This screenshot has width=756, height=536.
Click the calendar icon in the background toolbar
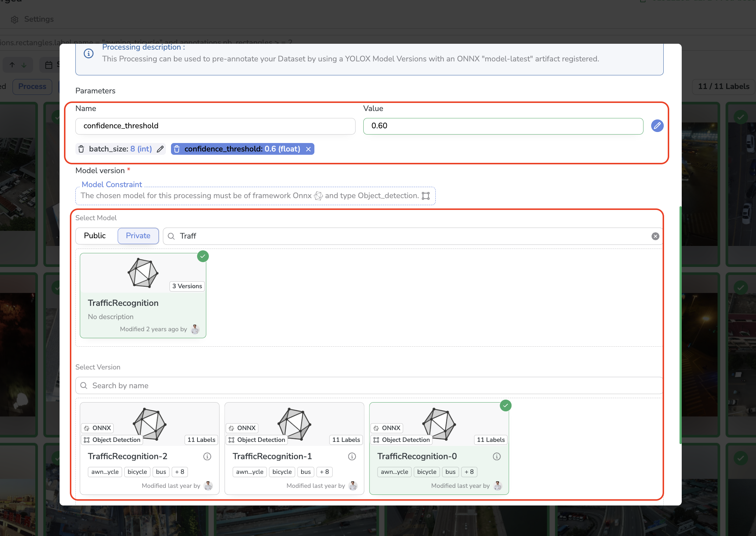[x=49, y=65]
